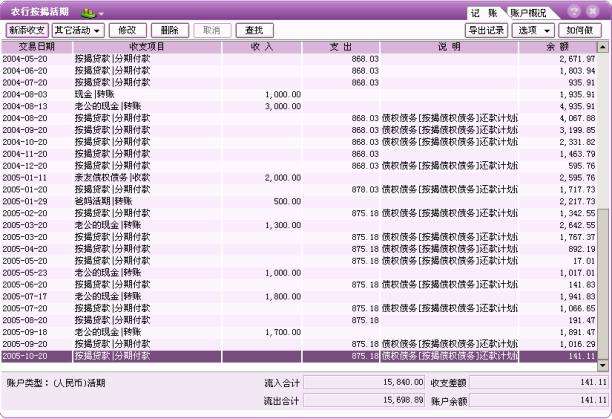Open dropdown arrow next to title icon
The image size is (612, 419).
pyautogui.click(x=101, y=12)
